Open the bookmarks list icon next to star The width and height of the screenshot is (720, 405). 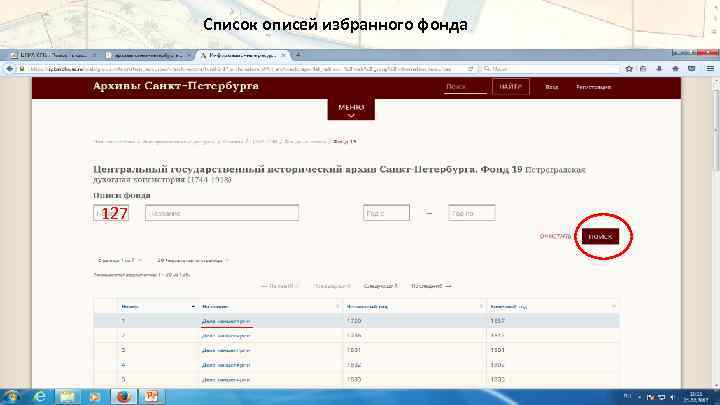pyautogui.click(x=643, y=69)
